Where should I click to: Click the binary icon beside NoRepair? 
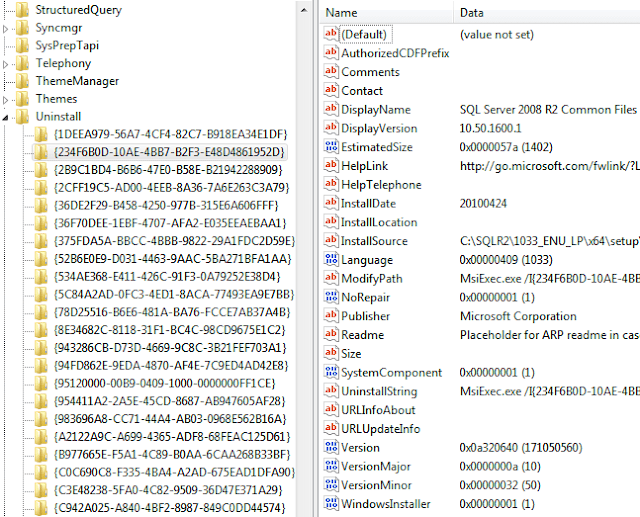[331, 297]
